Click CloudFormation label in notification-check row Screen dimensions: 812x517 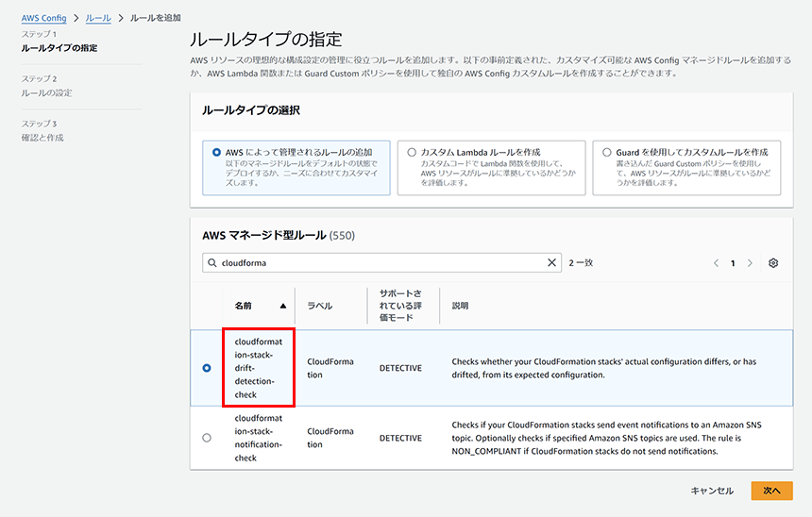point(330,438)
